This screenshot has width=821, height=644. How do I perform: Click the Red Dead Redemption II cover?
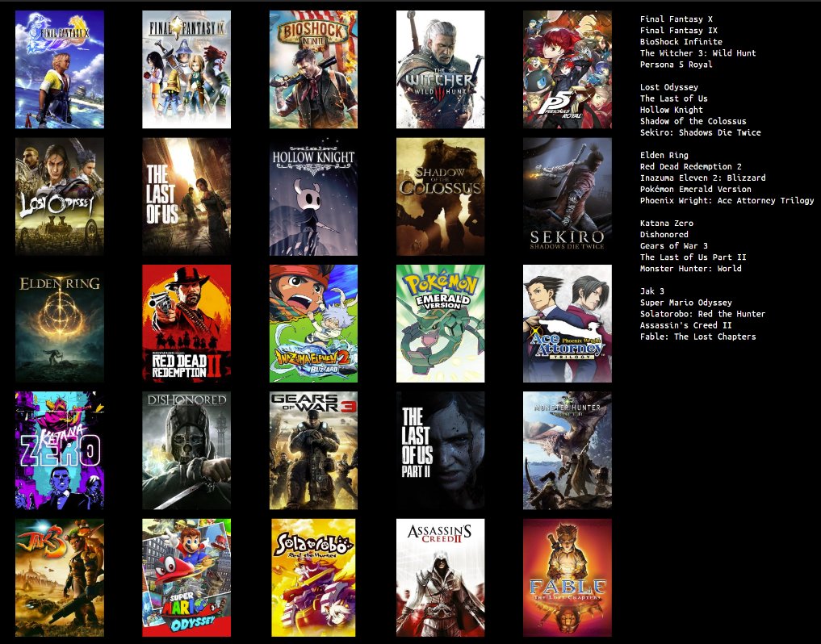[186, 324]
